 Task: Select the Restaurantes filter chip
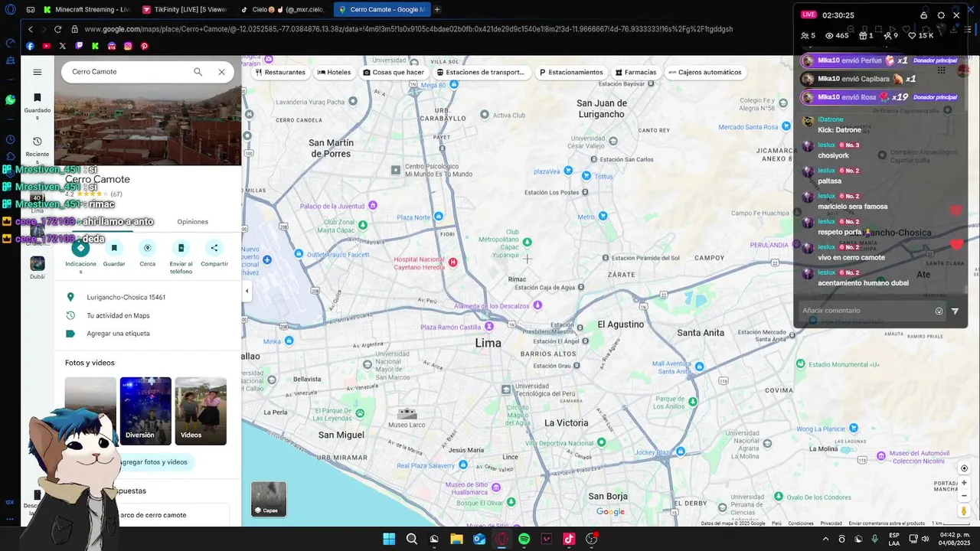point(280,72)
